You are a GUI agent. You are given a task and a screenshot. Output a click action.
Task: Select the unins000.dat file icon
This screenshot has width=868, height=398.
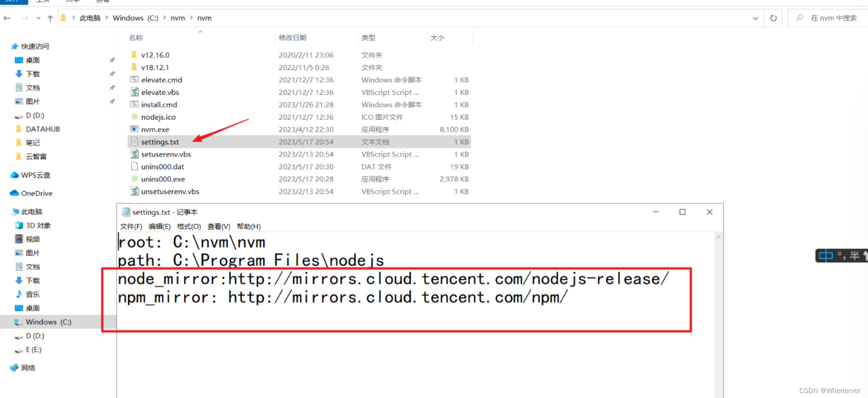(x=134, y=166)
